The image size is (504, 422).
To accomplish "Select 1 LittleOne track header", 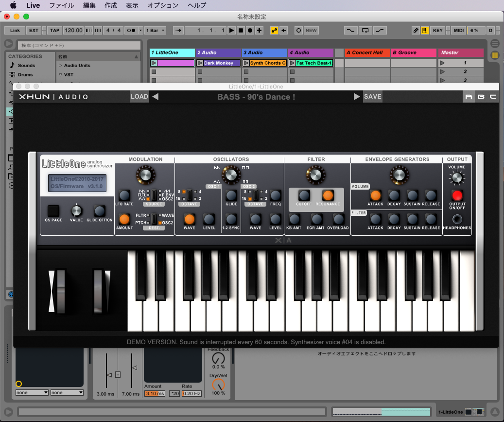I will (172, 53).
